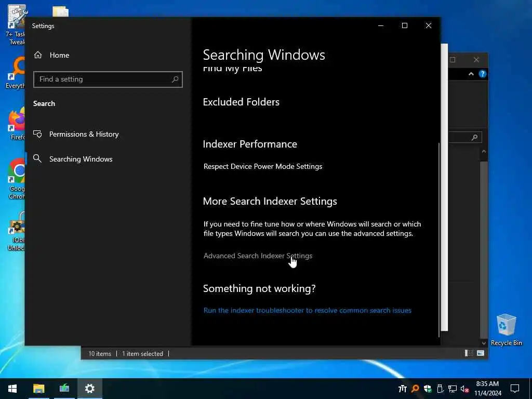
Task: Select the folder icon on desktop top
Action: click(x=60, y=11)
